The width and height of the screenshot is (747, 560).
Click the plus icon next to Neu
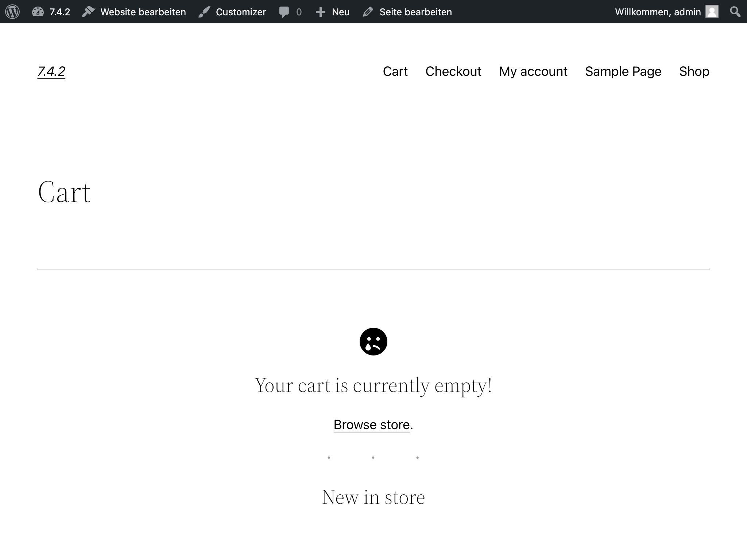click(x=320, y=11)
